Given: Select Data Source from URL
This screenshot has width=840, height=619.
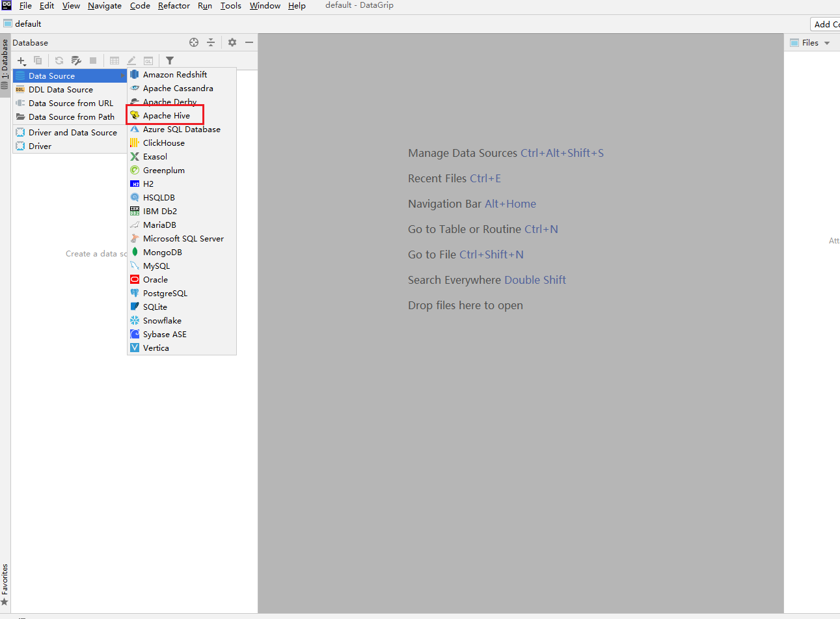Looking at the screenshot, I should click(x=70, y=103).
